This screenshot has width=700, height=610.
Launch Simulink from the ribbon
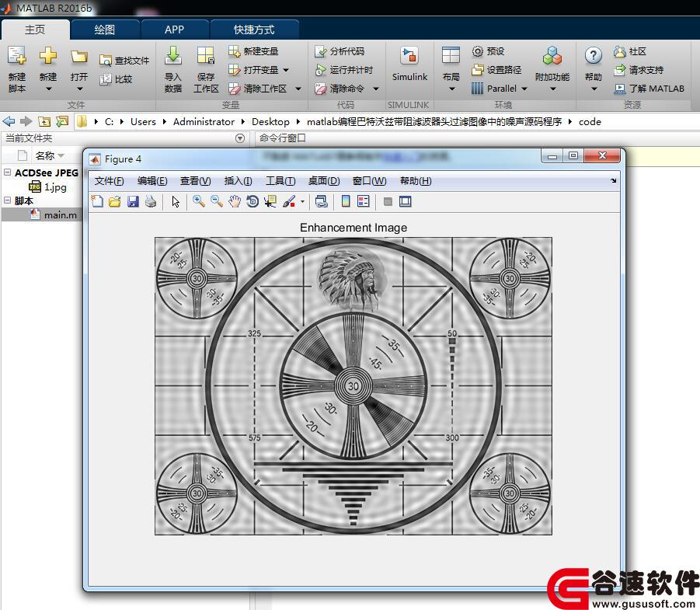(x=409, y=64)
